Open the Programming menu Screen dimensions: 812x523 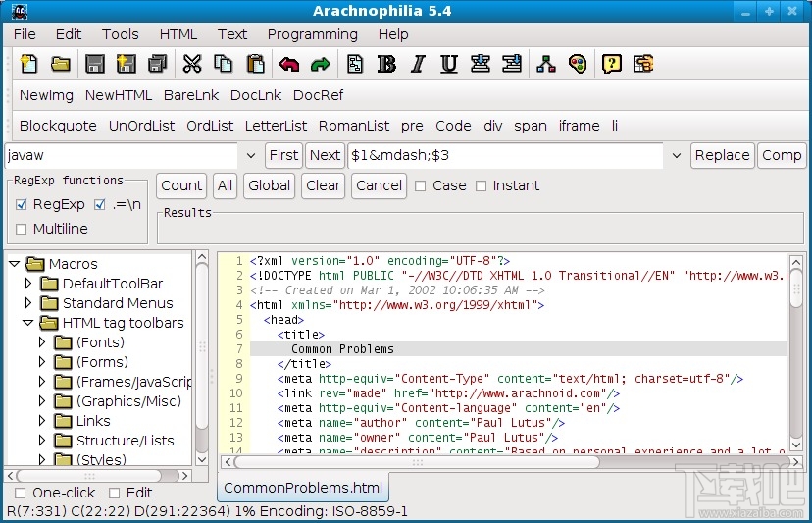[312, 34]
